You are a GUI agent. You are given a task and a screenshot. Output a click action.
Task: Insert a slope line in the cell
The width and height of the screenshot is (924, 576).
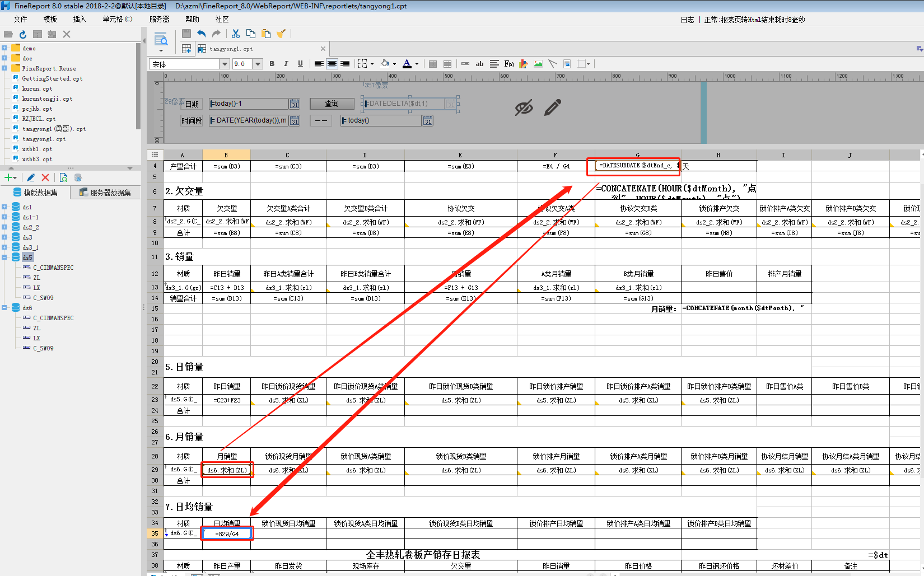tap(553, 64)
